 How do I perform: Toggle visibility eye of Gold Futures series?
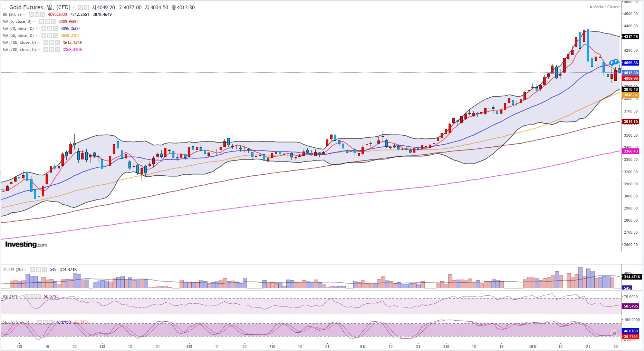[81, 7]
